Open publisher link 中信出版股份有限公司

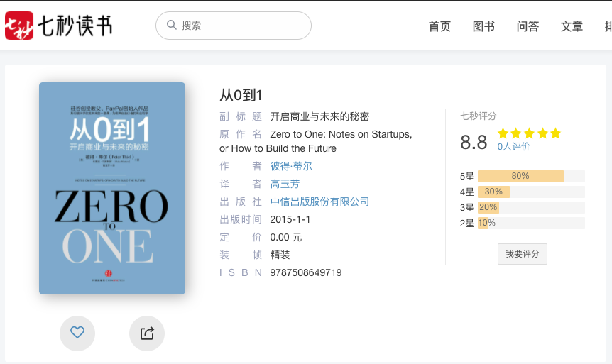319,202
